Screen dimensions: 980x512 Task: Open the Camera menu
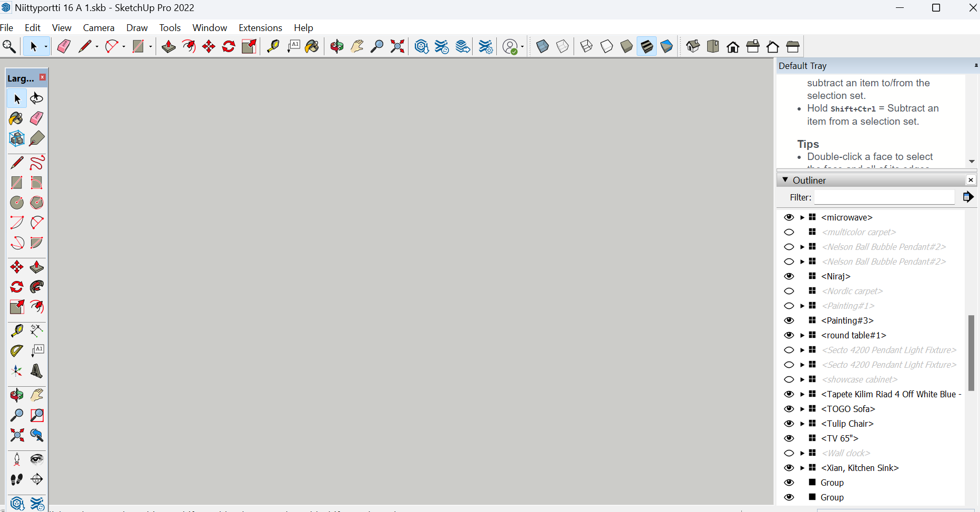98,28
